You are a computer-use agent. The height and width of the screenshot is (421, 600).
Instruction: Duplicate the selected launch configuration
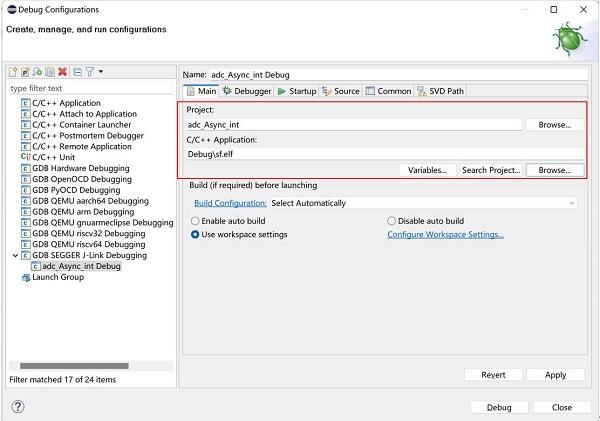(x=49, y=72)
